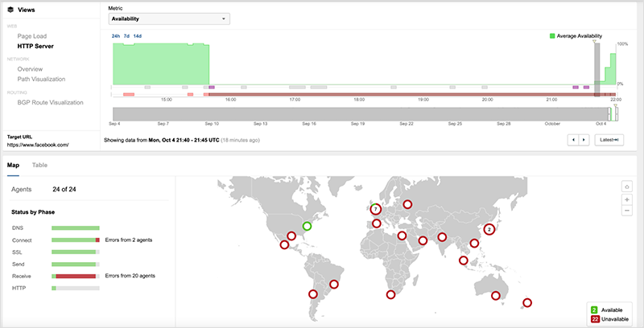Zoom in on the map
644x328 pixels.
[x=627, y=199]
